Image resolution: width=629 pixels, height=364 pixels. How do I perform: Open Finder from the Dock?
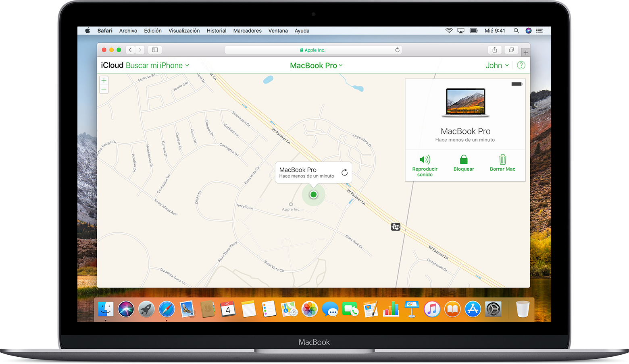[x=106, y=309]
